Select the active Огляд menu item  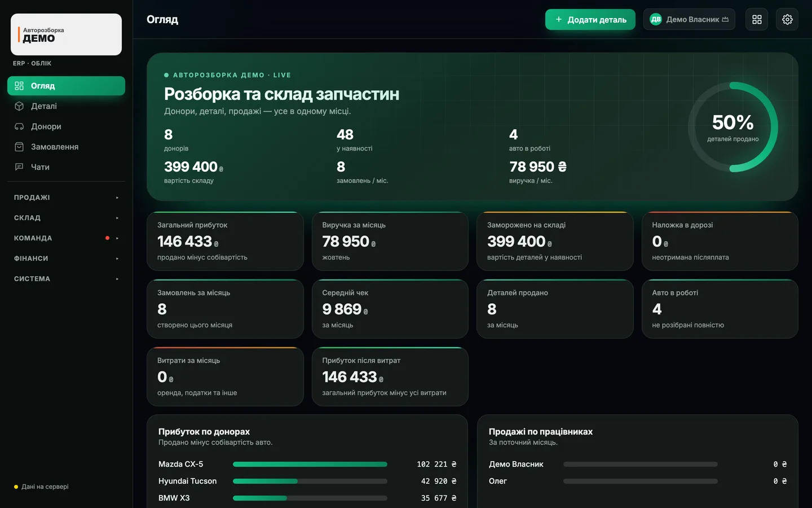pos(66,86)
